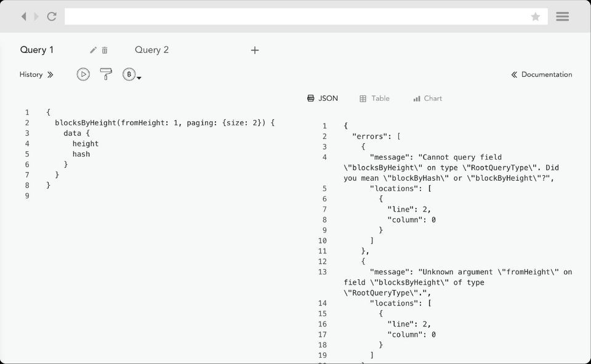Run the query with the play button

[83, 74]
